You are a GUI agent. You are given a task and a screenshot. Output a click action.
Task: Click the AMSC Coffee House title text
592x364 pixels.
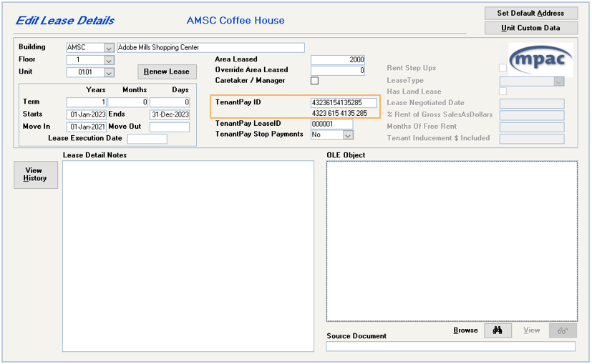pyautogui.click(x=236, y=20)
